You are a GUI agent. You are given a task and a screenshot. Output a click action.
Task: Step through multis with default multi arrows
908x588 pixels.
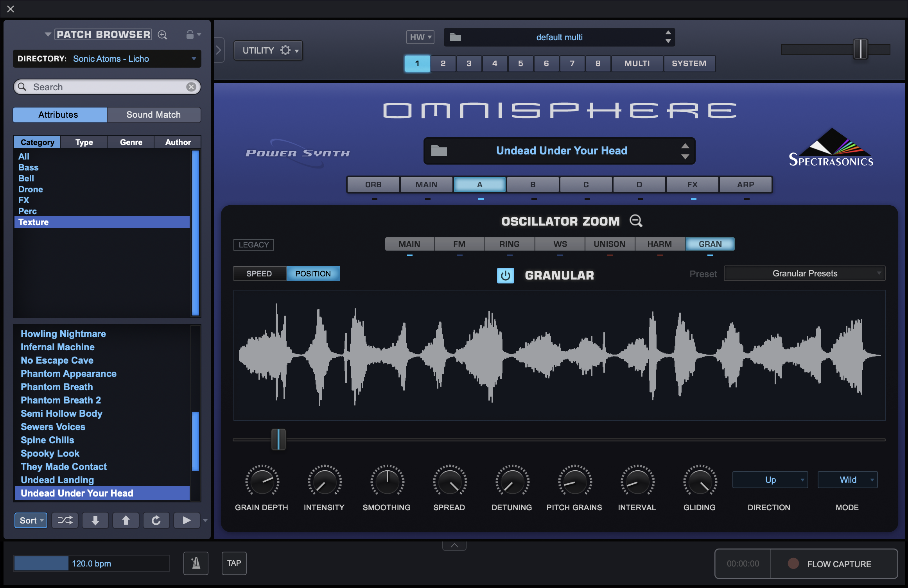(x=668, y=37)
